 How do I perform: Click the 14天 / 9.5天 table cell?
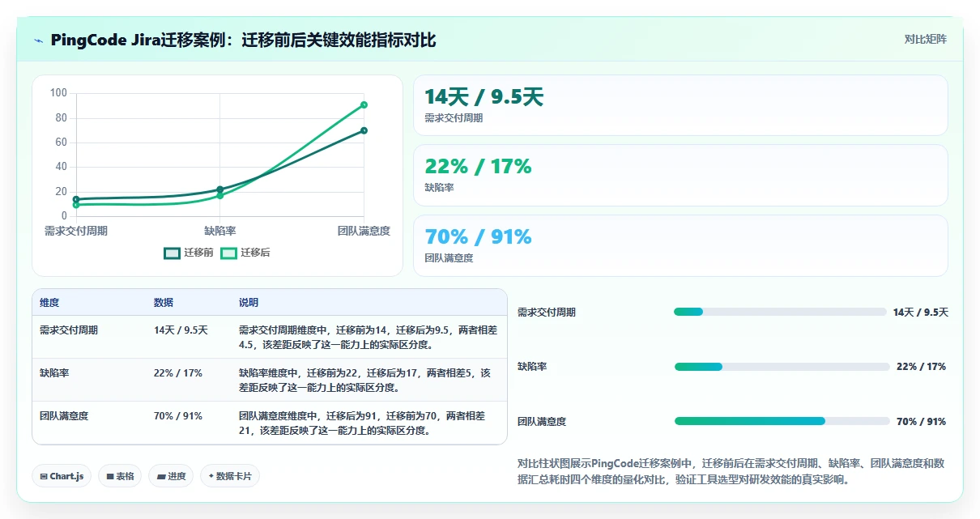[x=181, y=330]
